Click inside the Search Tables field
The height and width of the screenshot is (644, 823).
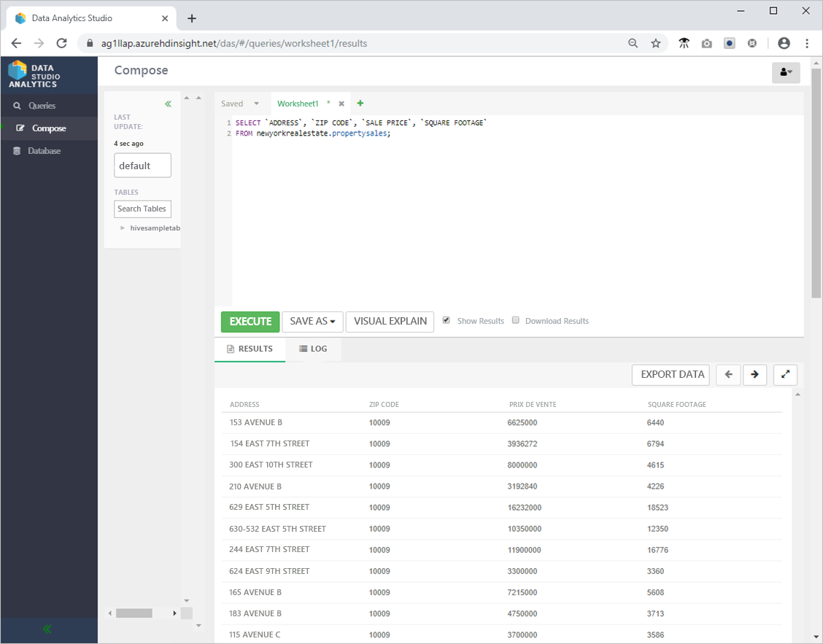point(142,209)
